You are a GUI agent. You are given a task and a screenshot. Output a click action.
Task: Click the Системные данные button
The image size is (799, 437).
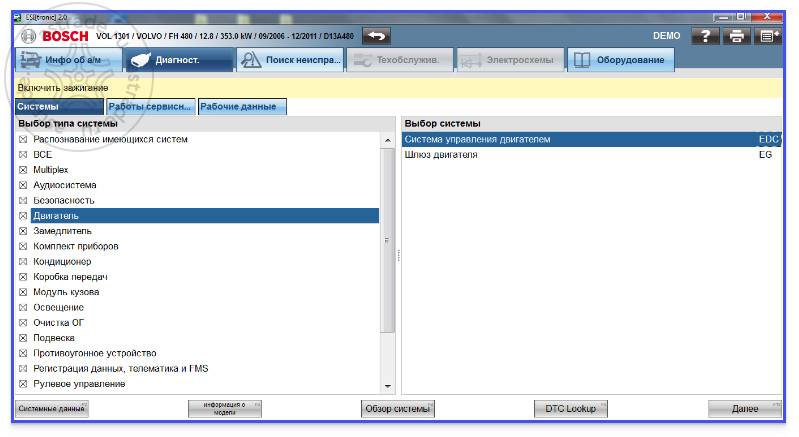pyautogui.click(x=51, y=408)
